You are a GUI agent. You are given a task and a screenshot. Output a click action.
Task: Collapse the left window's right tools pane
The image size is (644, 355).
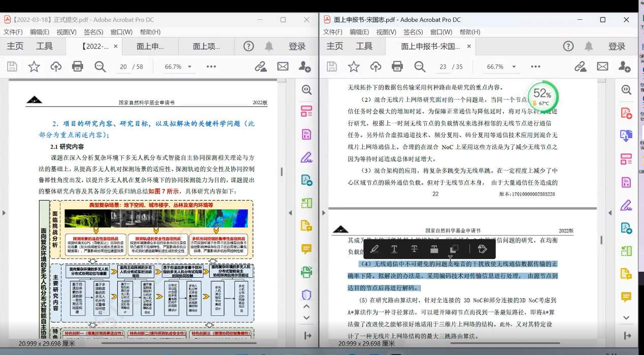pyautogui.click(x=290, y=213)
